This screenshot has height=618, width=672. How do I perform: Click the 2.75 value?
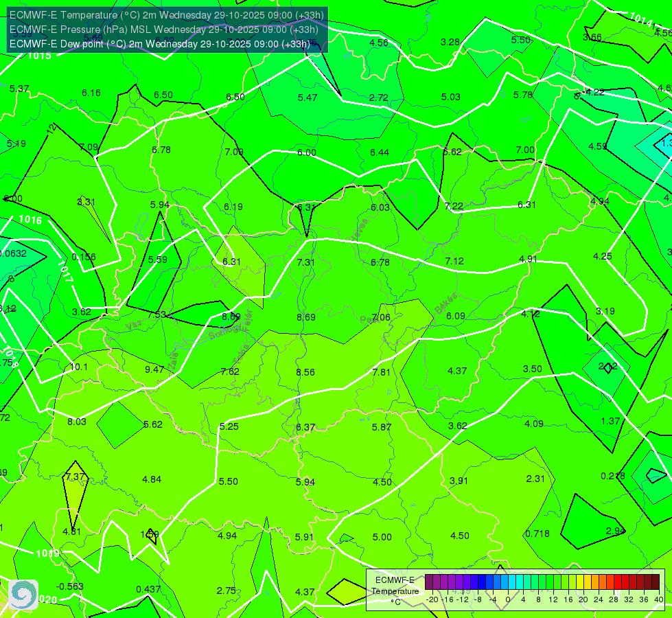tap(227, 591)
